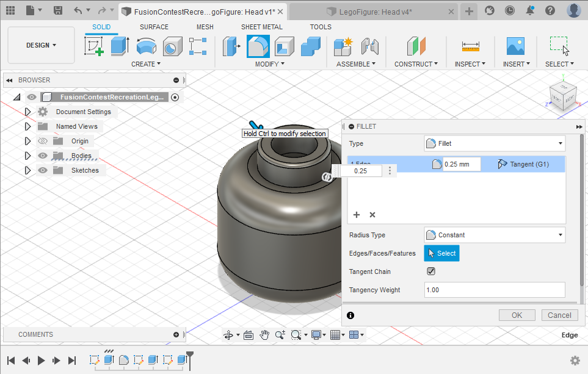Open the DESIGN workspace dropdown
The image size is (588, 374).
point(42,45)
